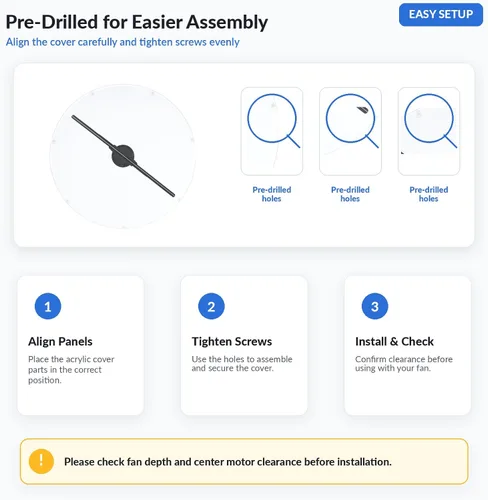Click the first Pre-drilled holes caption
The width and height of the screenshot is (488, 500).
pyautogui.click(x=272, y=194)
